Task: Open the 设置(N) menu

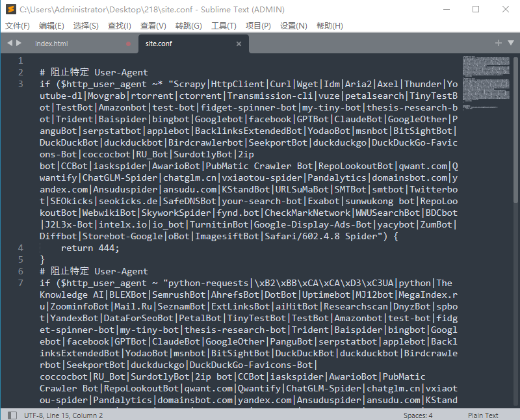Action: coord(294,25)
